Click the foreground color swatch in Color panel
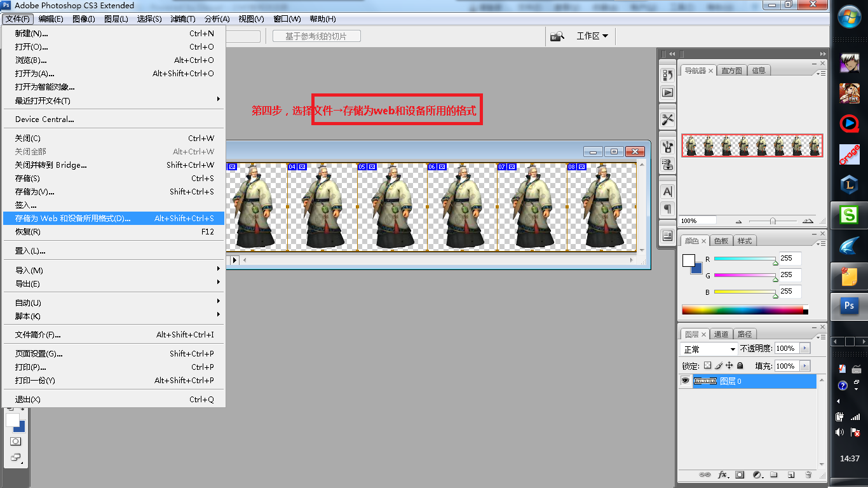The height and width of the screenshot is (488, 868). pos(688,260)
